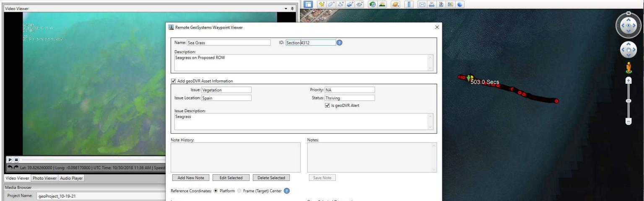
Task: Switch to the Photo Viewer tab
Action: (44, 178)
